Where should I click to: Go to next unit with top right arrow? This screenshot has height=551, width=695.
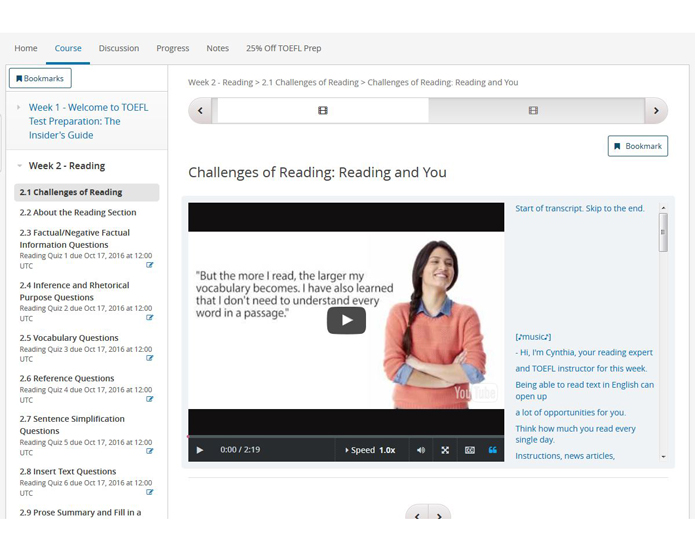(656, 110)
